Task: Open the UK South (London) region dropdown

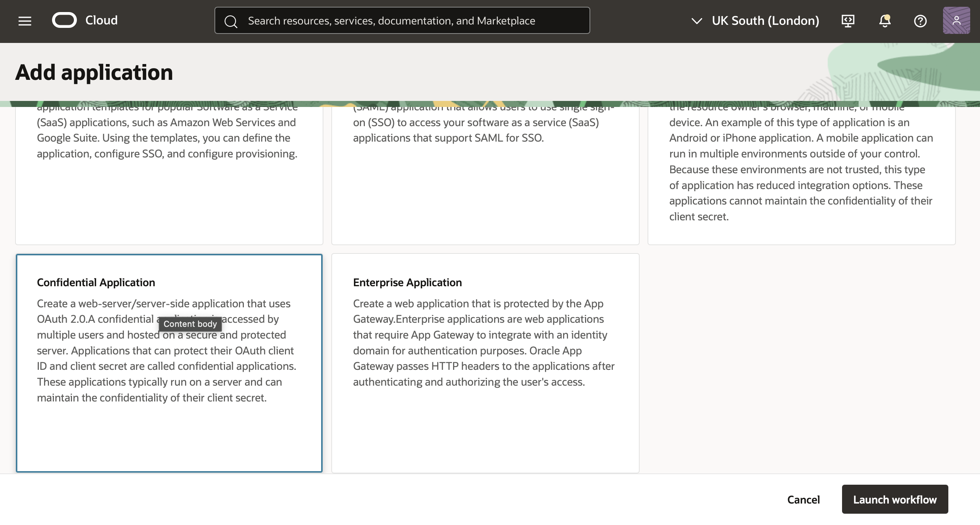Action: (x=766, y=21)
